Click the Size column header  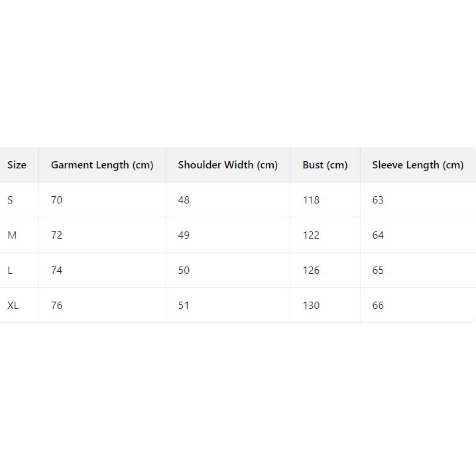[x=17, y=165]
